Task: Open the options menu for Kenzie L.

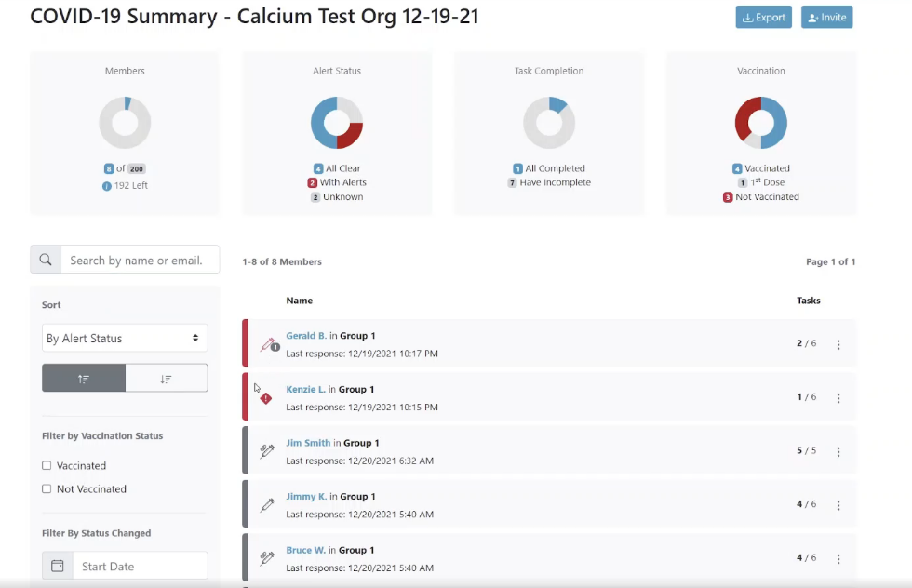Action: 838,398
